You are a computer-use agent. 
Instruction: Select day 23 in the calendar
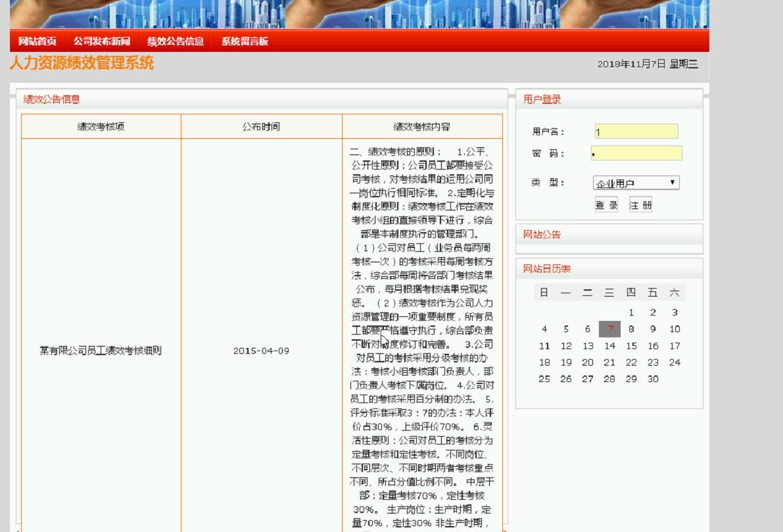click(653, 362)
